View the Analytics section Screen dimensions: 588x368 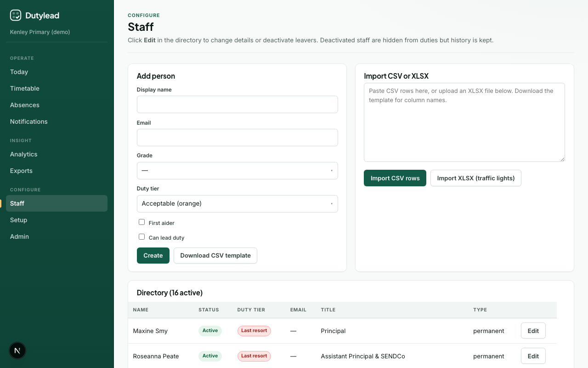tap(57, 154)
